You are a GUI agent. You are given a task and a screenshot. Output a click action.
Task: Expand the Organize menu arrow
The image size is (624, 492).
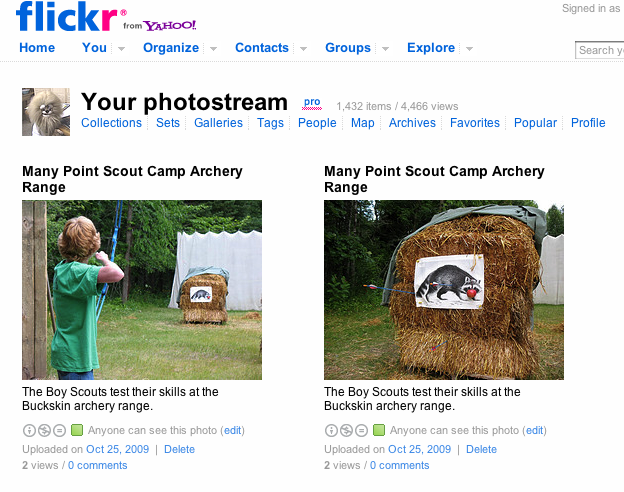pyautogui.click(x=214, y=49)
